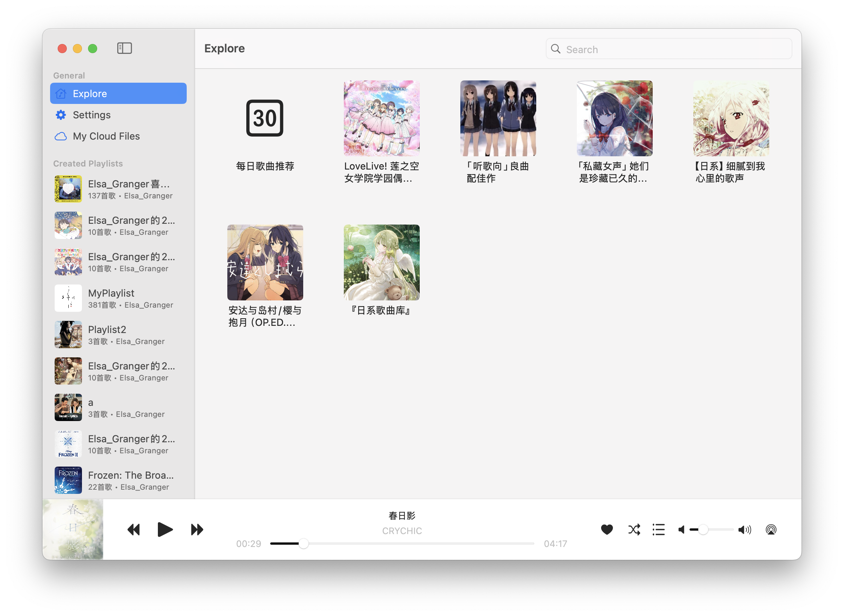Screen dimensions: 844x616
Task: Open the 安达与岛村/樱与抱月 playlist cover
Action: [265, 262]
